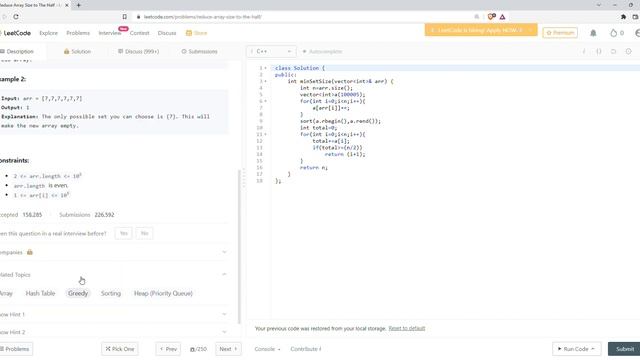Go to previous problem with Prev
This screenshot has height=360, width=640.
[168, 349]
